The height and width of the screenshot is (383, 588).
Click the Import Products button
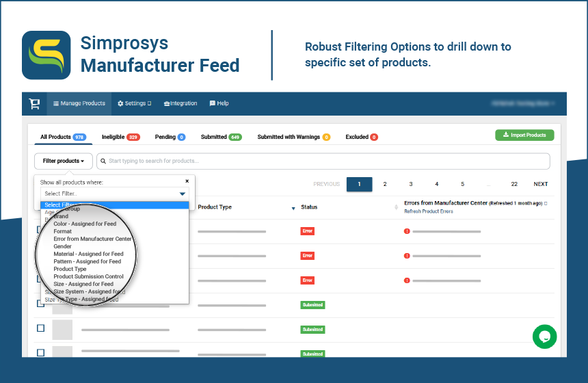[x=524, y=135]
